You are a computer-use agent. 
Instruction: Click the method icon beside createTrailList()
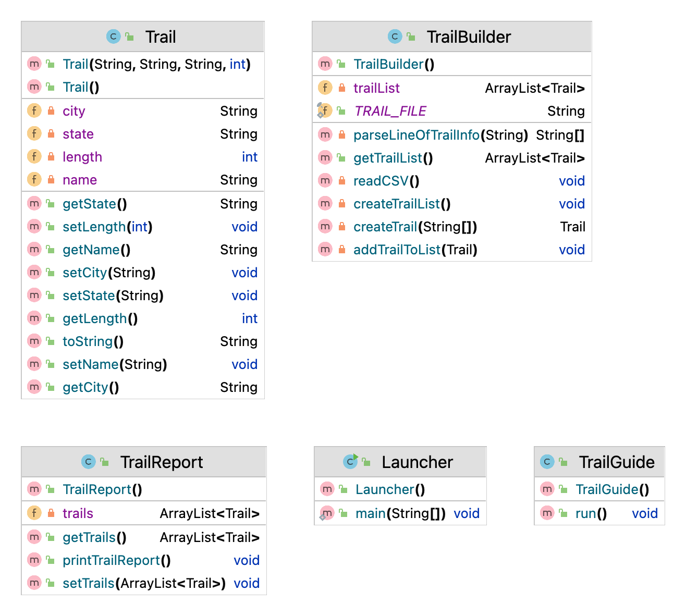point(325,203)
